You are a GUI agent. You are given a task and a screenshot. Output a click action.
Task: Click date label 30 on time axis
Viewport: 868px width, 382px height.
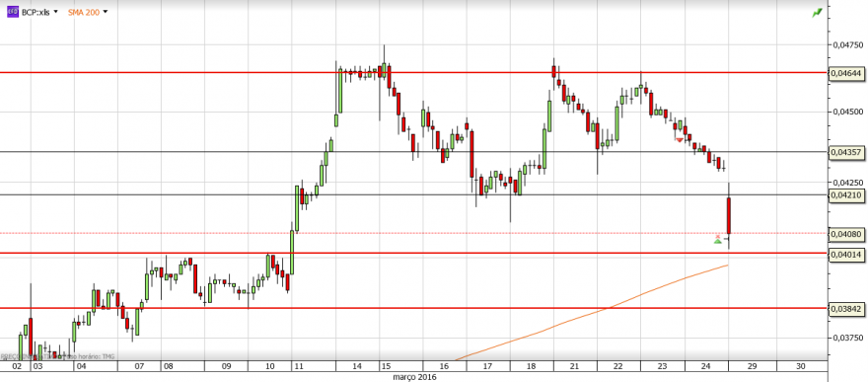tap(800, 366)
